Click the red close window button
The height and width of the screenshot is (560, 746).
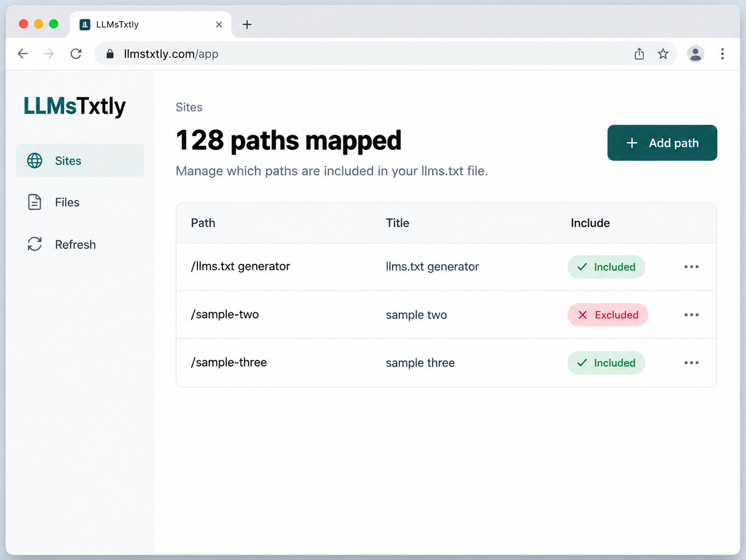click(24, 24)
